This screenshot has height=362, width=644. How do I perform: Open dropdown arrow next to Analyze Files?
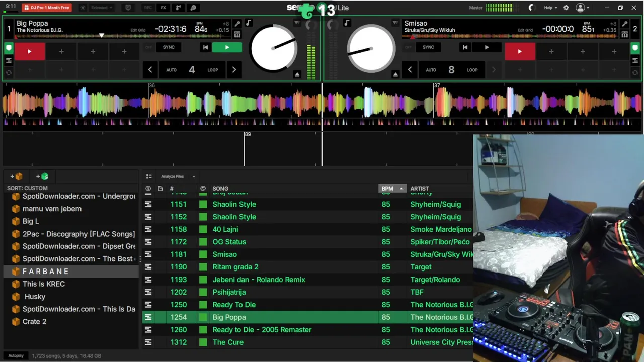tap(194, 176)
